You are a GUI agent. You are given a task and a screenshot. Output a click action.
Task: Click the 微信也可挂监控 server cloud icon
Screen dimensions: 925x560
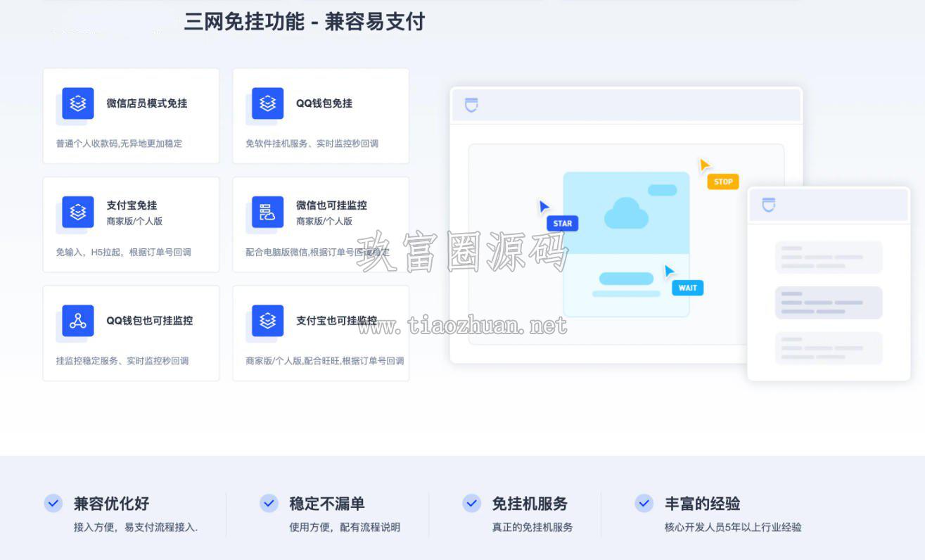coord(268,212)
